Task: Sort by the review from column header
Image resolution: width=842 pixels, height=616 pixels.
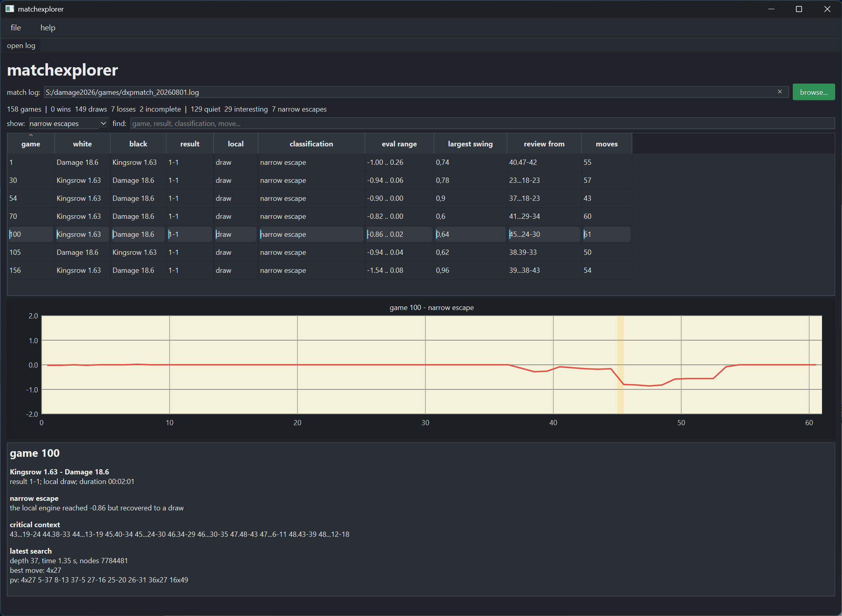Action: (x=544, y=144)
